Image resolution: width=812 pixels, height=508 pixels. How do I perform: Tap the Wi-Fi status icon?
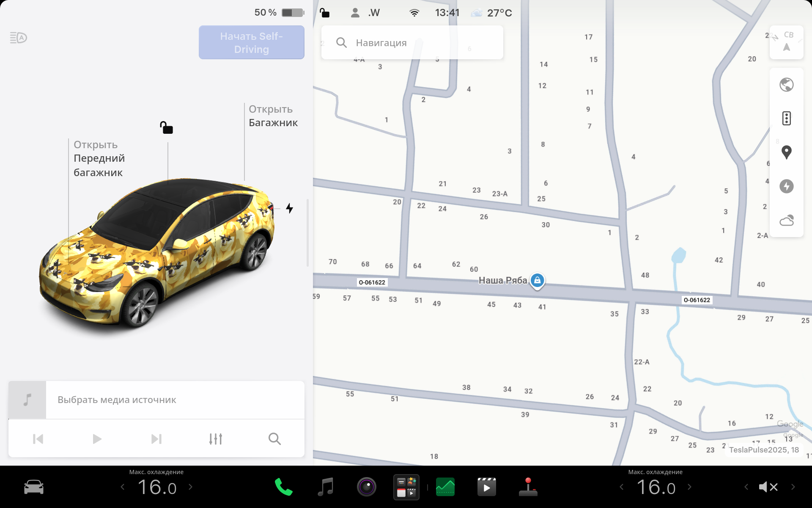tap(414, 13)
